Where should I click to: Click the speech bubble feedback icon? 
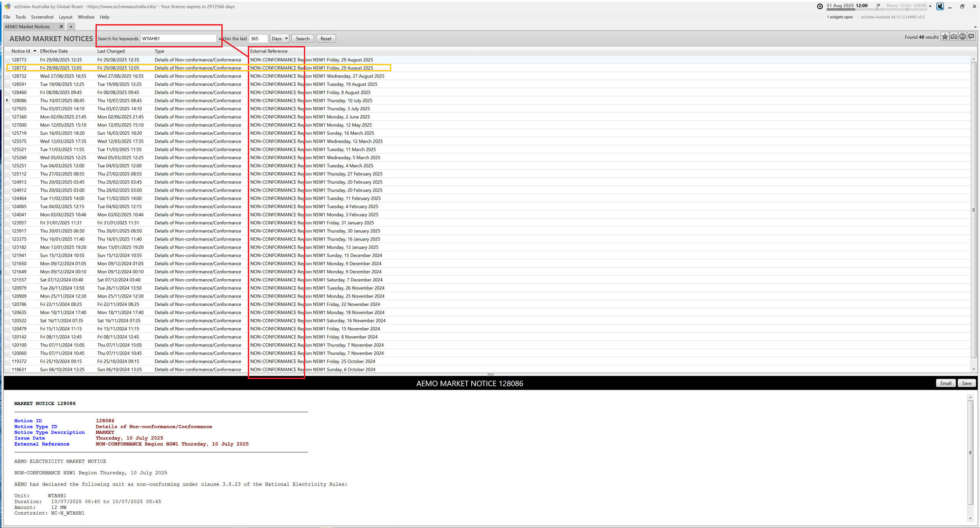[x=971, y=37]
